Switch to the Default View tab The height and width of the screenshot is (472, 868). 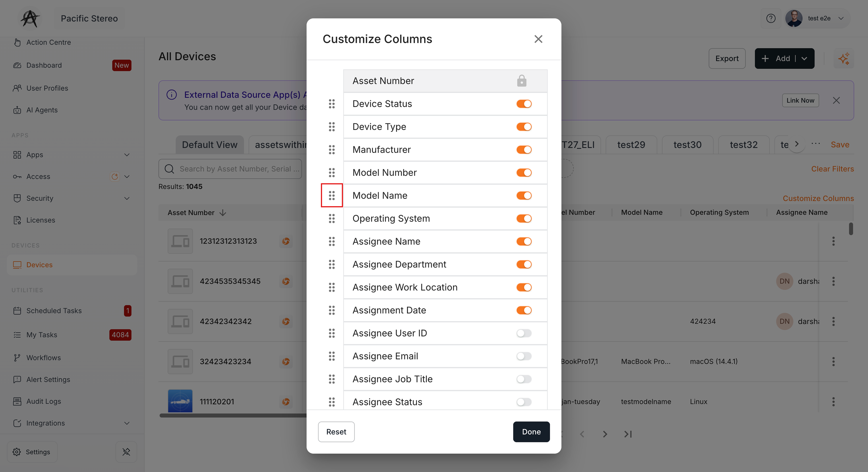[210, 145]
